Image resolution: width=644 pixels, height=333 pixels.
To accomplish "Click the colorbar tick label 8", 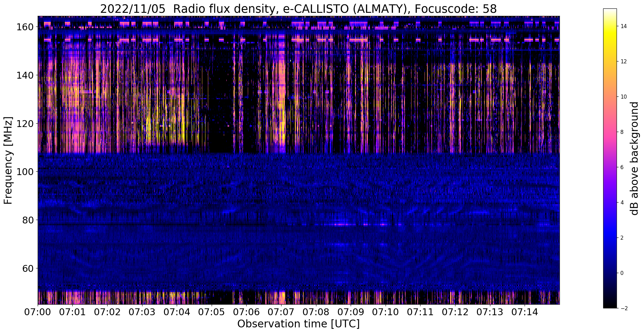I will [x=622, y=132].
